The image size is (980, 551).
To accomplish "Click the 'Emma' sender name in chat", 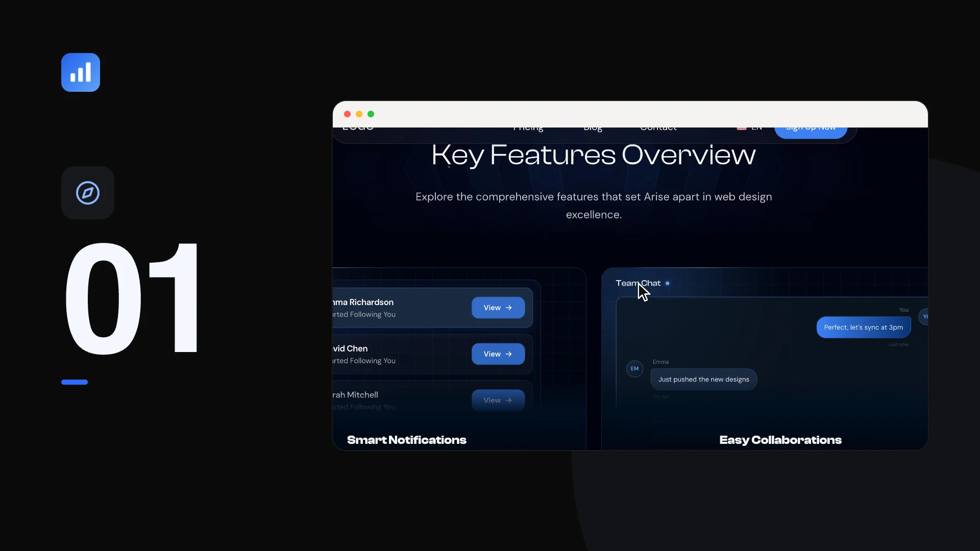I will (x=660, y=362).
